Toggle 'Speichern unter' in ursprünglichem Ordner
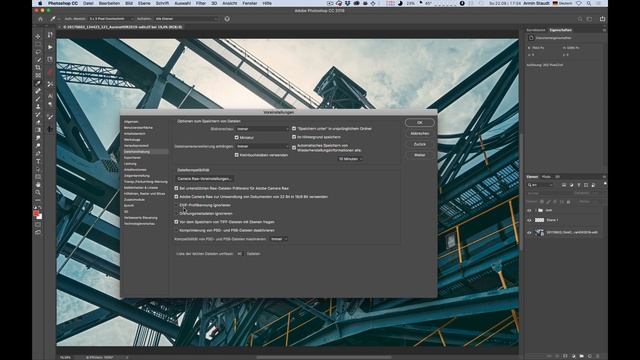 [294, 129]
